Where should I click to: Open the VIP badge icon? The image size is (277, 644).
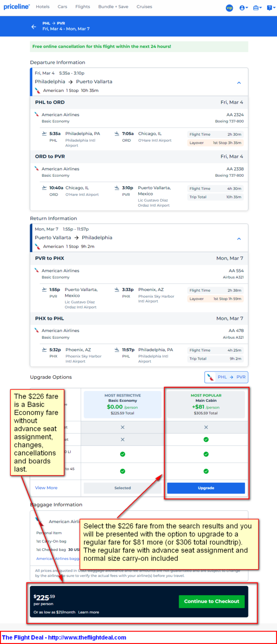[x=229, y=8]
